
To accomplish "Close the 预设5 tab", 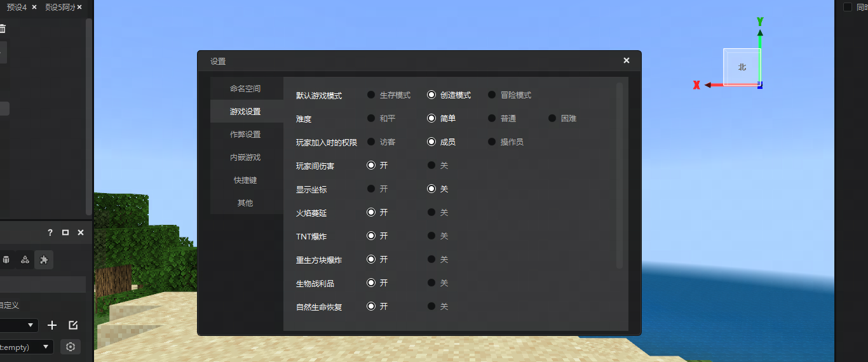I will (x=79, y=7).
